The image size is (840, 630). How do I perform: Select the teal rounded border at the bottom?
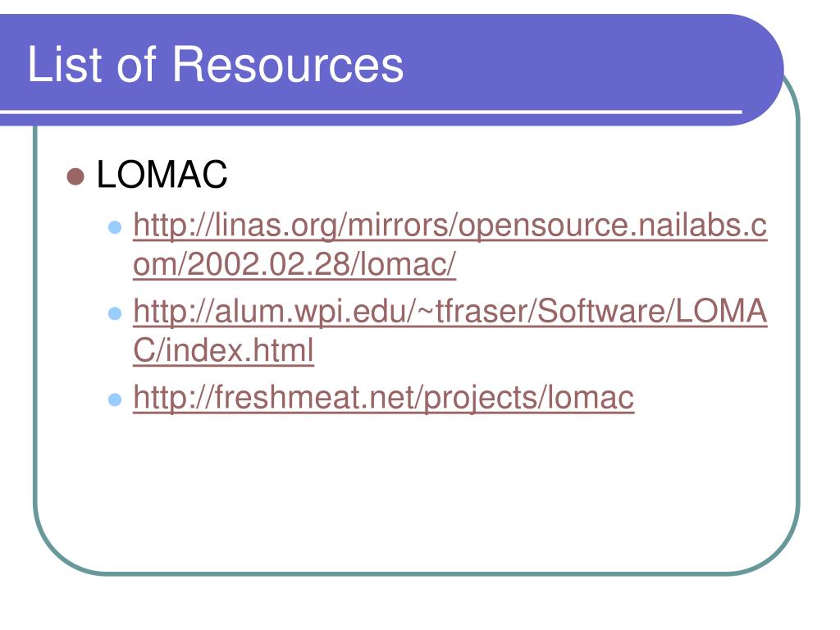417,573
